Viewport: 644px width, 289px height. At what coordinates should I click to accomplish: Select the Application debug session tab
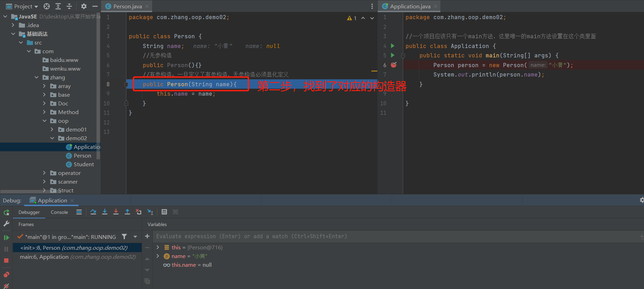(x=52, y=200)
